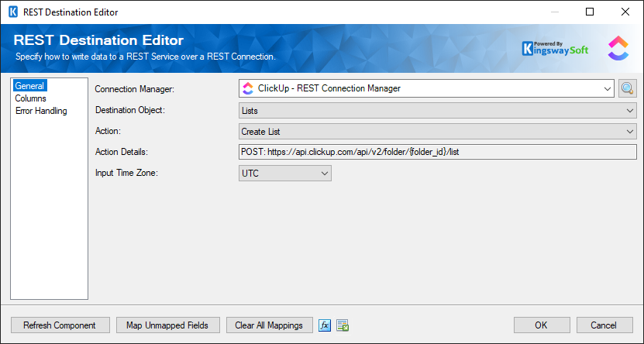Click the icon right of the fx icon
The width and height of the screenshot is (644, 344).
[343, 325]
